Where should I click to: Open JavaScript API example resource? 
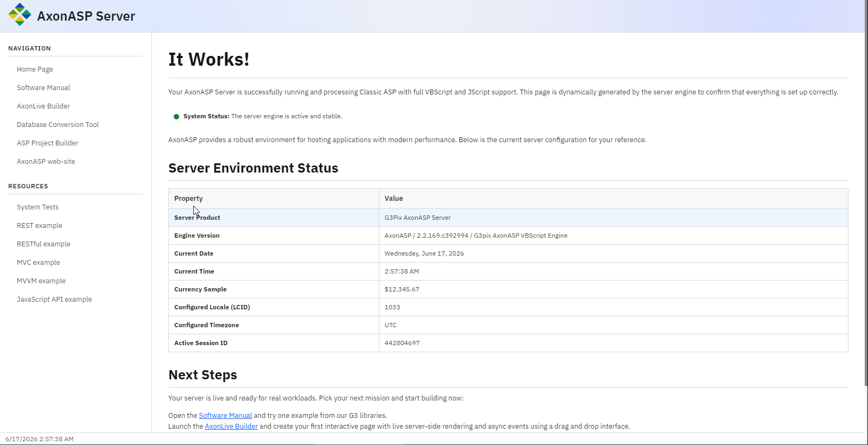54,300
